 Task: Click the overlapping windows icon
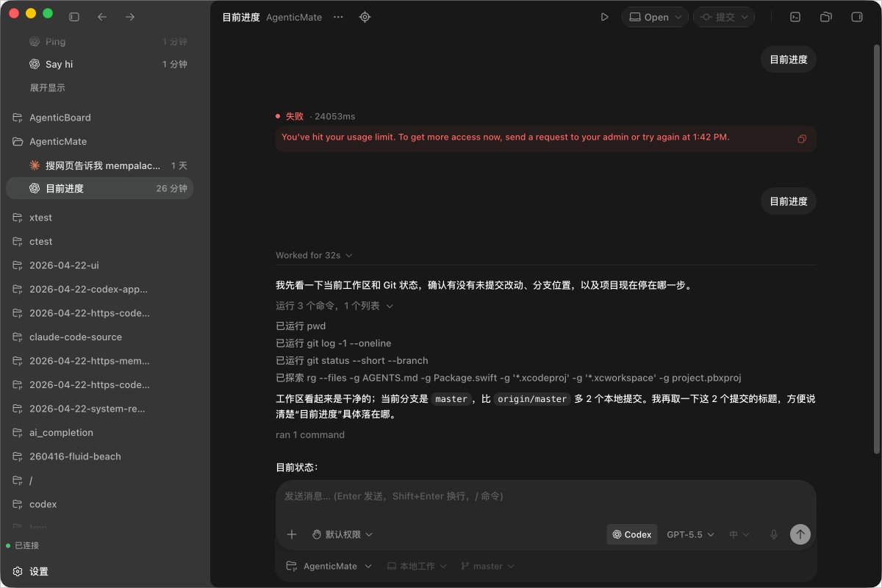(826, 17)
